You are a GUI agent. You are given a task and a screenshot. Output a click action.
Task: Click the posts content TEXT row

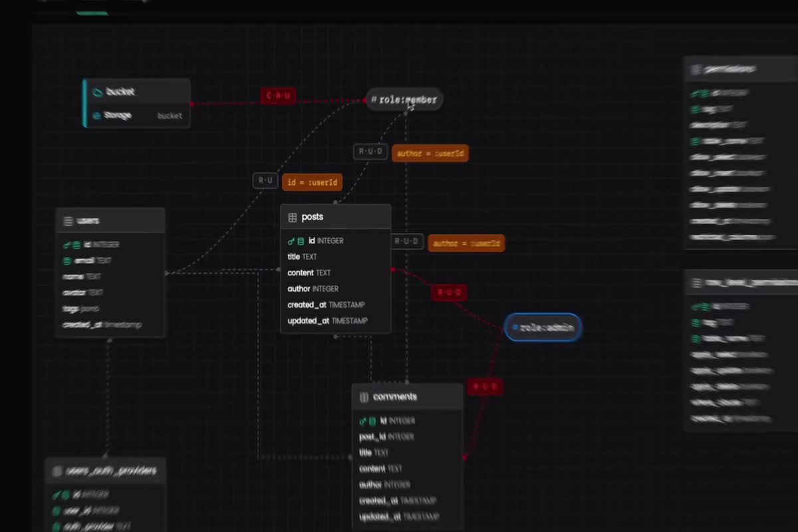336,273
